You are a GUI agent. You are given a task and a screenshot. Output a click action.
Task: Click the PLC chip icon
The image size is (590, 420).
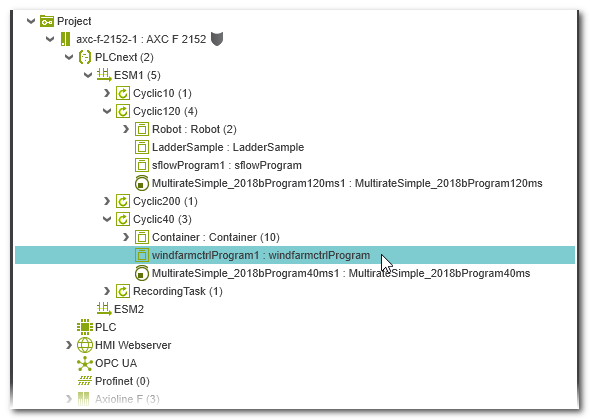tap(85, 327)
